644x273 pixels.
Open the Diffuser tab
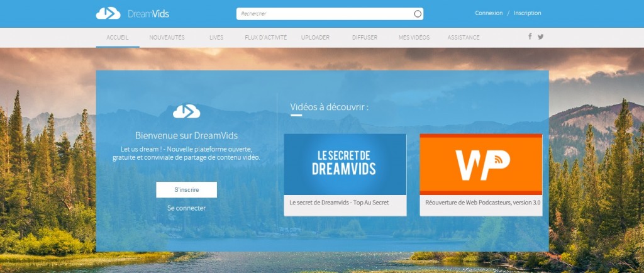[x=365, y=37]
